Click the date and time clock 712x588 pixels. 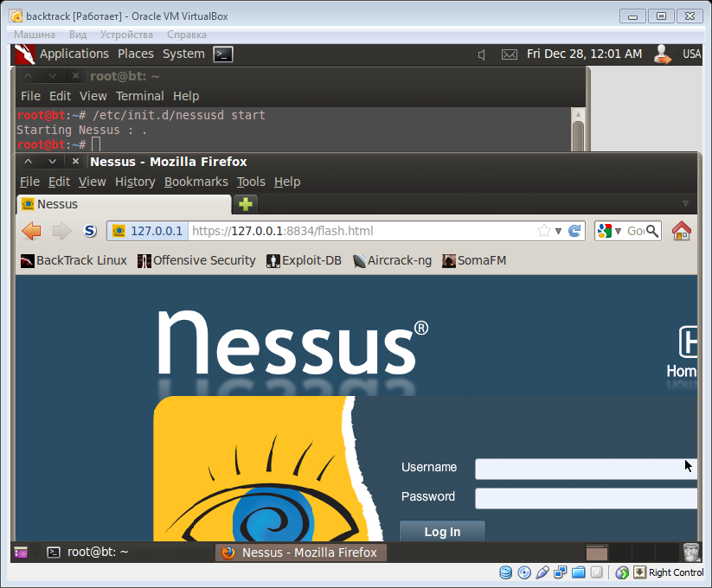(x=585, y=54)
